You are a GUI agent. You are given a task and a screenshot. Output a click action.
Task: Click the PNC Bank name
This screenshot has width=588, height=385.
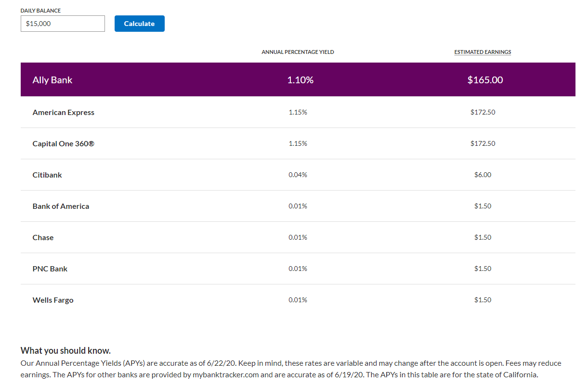tap(50, 269)
